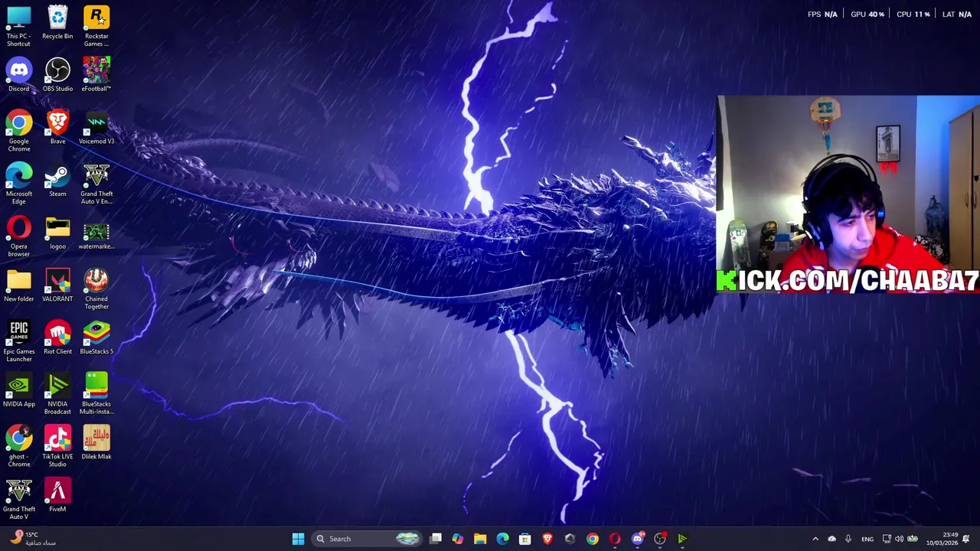Open the Steam desktop icon

click(x=57, y=181)
